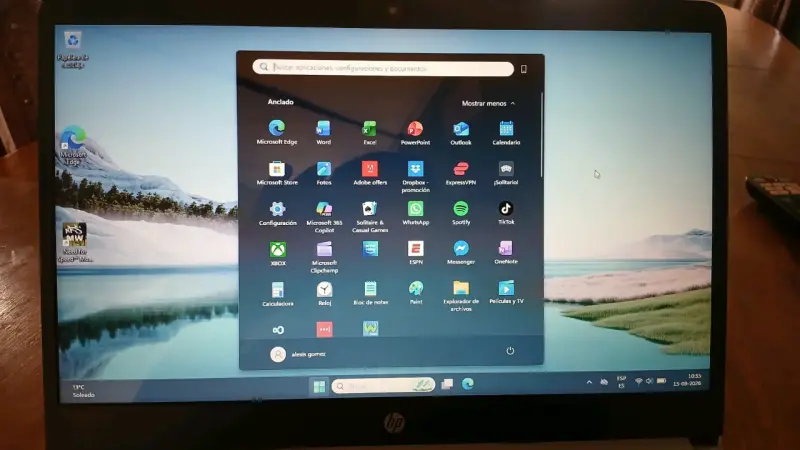Open Películas y TV app
The width and height of the screenshot is (800, 450).
click(506, 293)
